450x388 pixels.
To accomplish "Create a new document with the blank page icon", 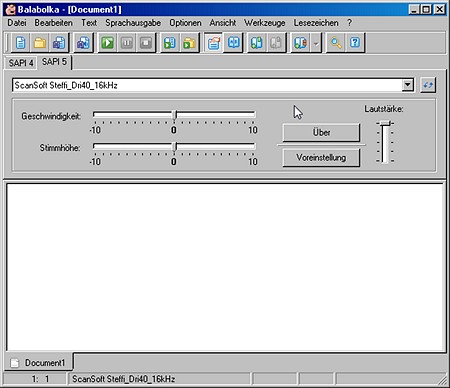I will (x=21, y=43).
